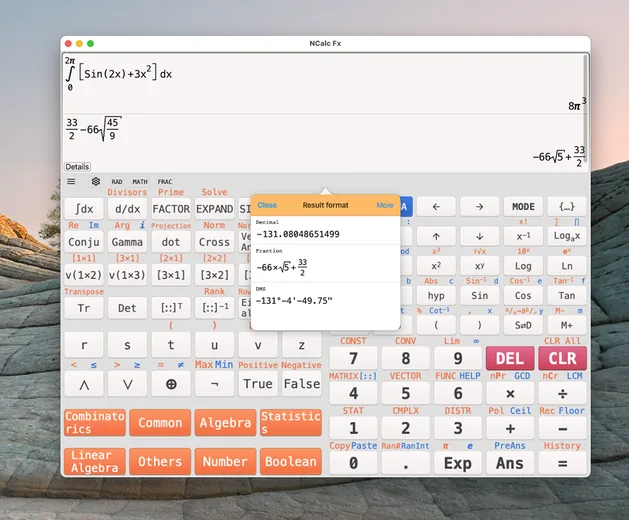Click the EXPAND key

coord(215,209)
